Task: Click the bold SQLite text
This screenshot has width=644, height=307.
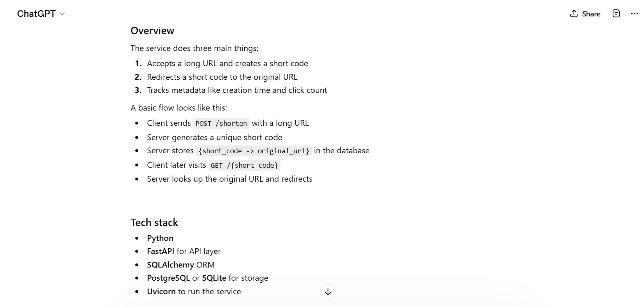Action: point(214,278)
